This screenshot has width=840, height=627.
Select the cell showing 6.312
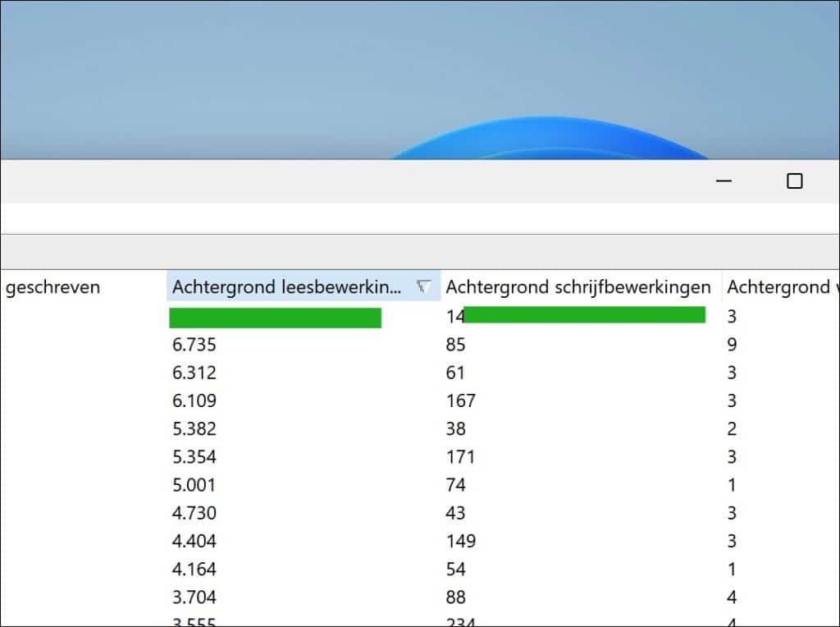194,373
